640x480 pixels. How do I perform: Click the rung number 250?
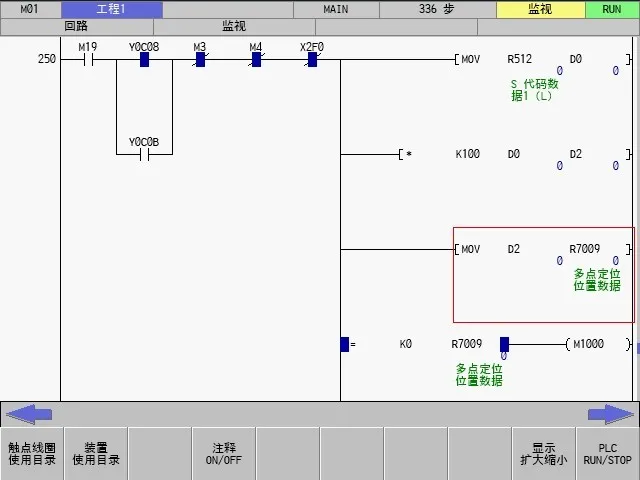point(47,59)
